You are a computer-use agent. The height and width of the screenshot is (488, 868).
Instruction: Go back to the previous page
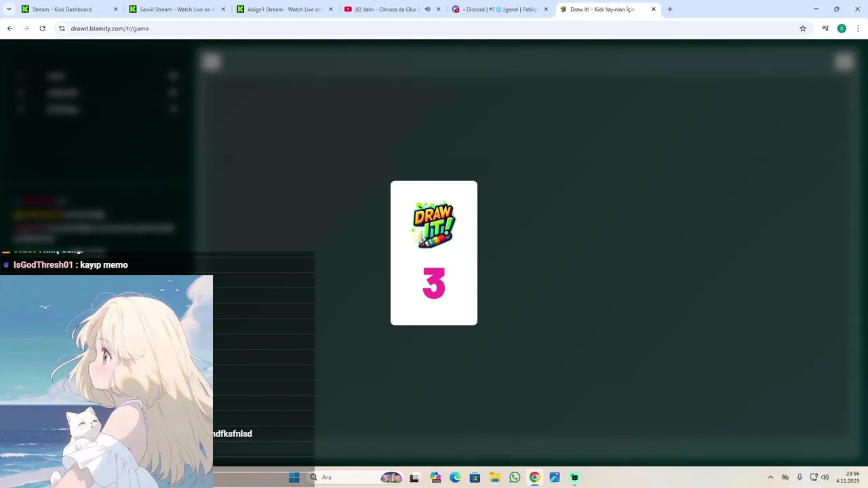[9, 28]
